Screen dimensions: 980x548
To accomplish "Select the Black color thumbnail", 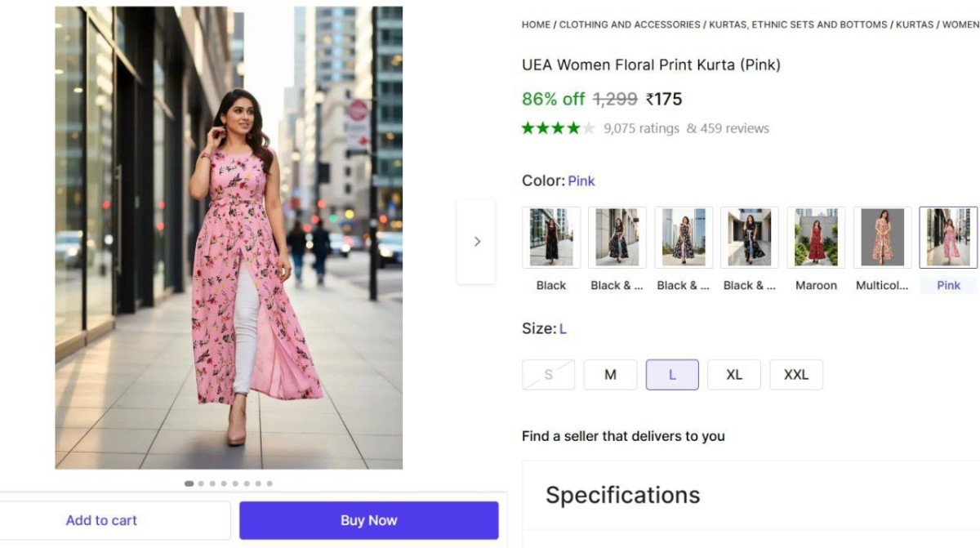I will tap(551, 238).
